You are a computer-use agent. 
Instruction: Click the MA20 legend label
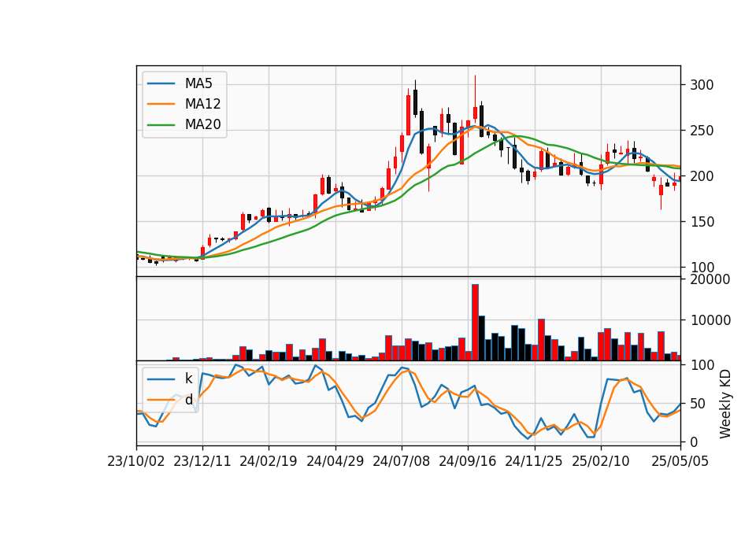pos(202,124)
